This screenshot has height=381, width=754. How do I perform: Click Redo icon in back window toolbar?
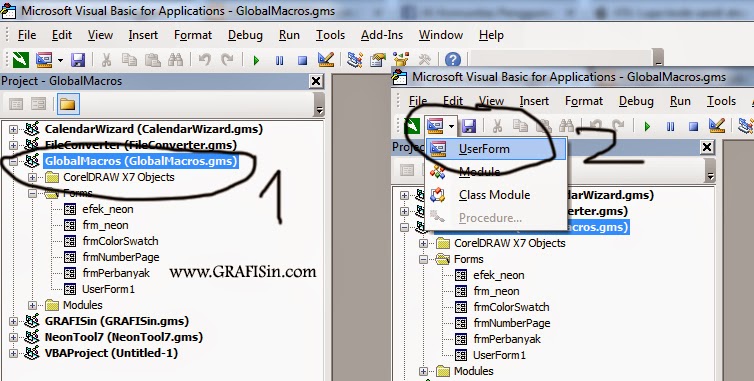tap(227, 60)
